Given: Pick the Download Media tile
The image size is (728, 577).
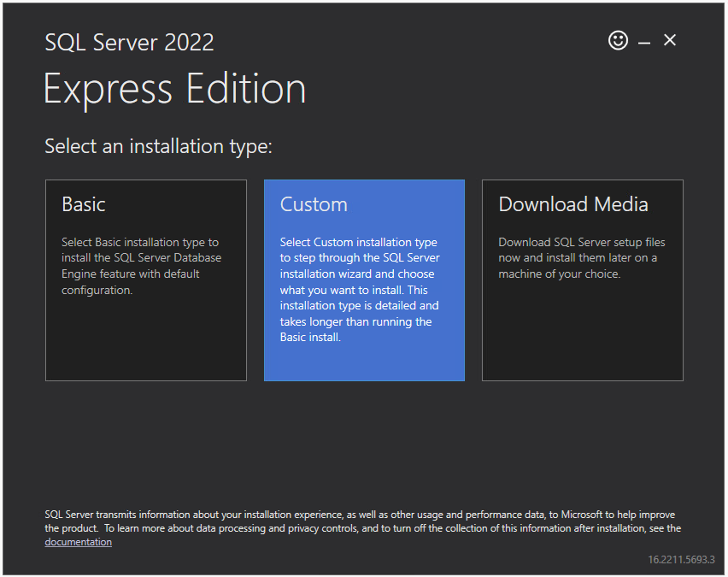Looking at the screenshot, I should pos(582,280).
